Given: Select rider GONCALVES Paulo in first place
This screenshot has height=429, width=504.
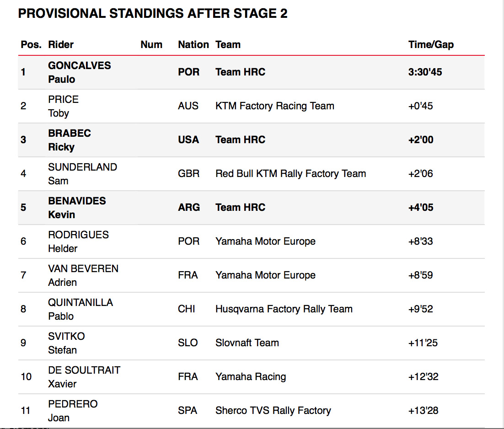Looking at the screenshot, I should pyautogui.click(x=79, y=72).
